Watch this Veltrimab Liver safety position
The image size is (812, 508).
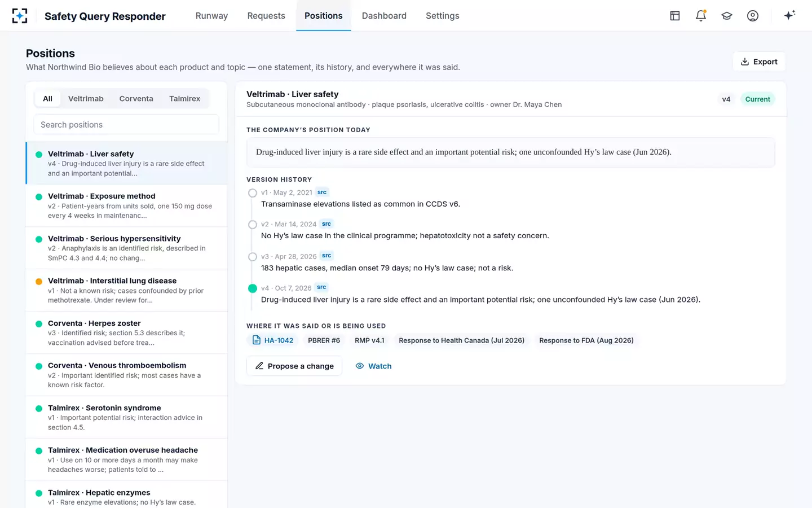pos(373,366)
